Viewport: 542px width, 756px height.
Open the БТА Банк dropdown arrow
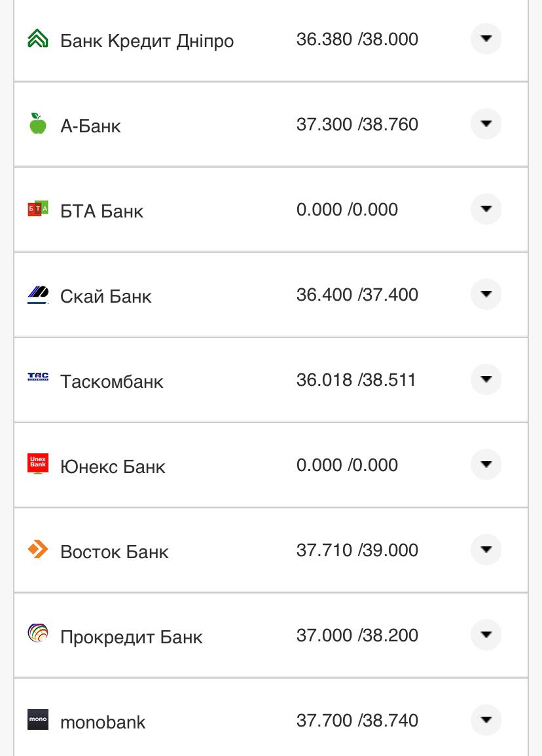486,209
